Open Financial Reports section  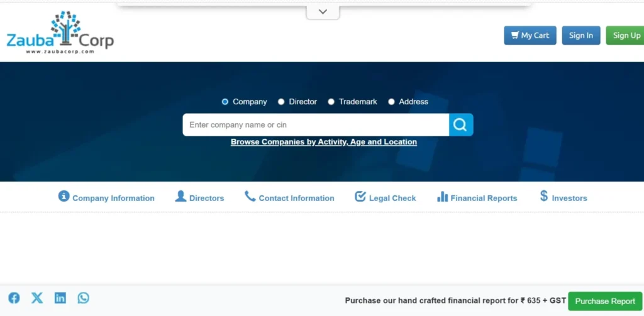[x=484, y=199]
